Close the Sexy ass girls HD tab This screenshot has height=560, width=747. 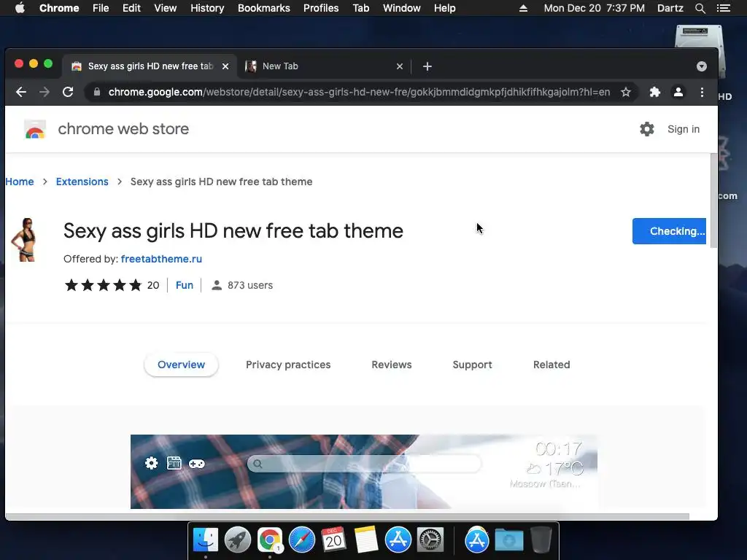coord(225,66)
